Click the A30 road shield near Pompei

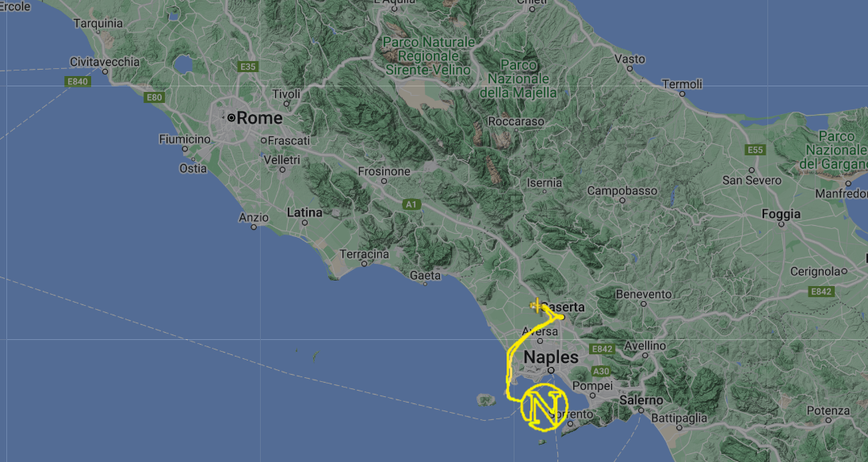[x=601, y=371]
